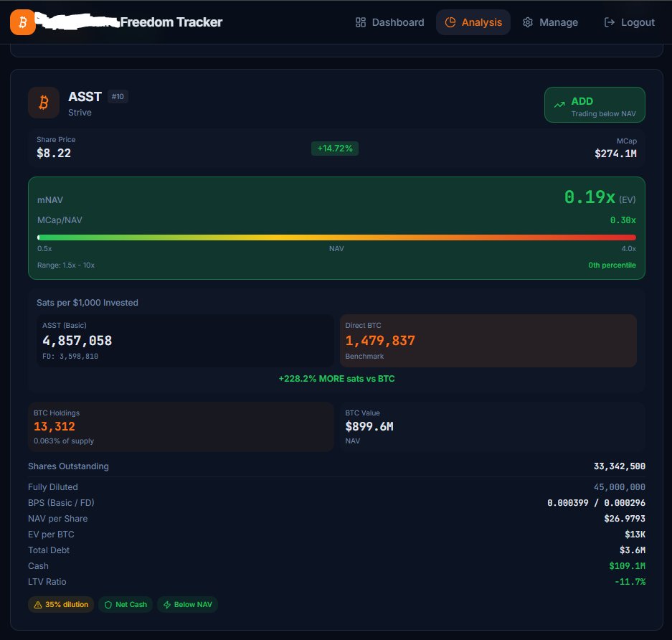672x640 pixels.
Task: Click the BTC Value $899.6M
Action: point(369,426)
